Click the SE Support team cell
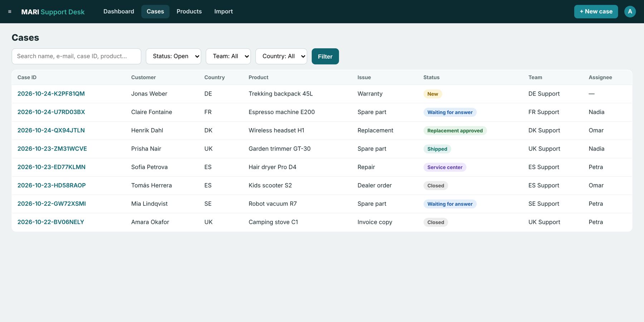 pyautogui.click(x=543, y=204)
